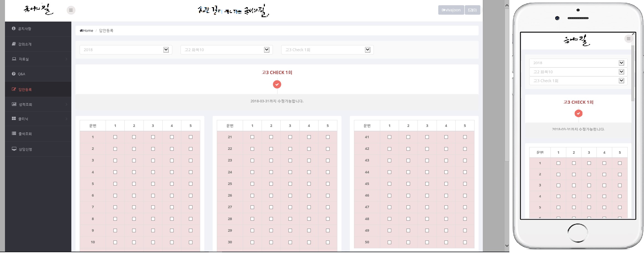Open the 2018 year dropdown
The height and width of the screenshot is (253, 644).
(x=126, y=50)
